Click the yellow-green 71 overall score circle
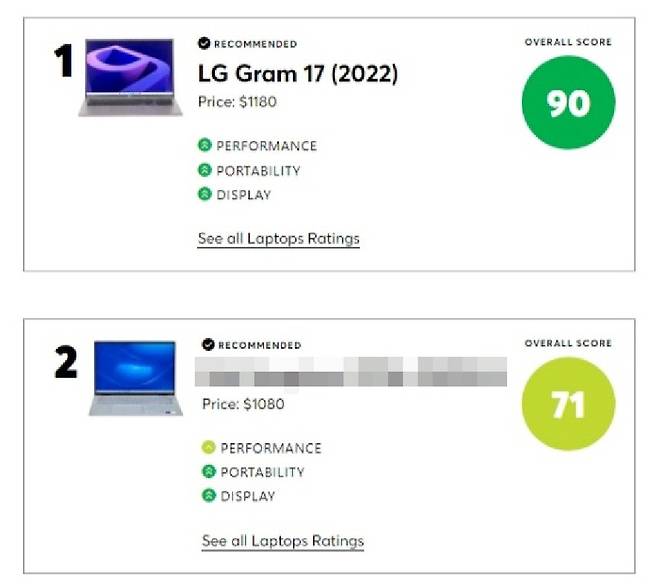 [569, 404]
